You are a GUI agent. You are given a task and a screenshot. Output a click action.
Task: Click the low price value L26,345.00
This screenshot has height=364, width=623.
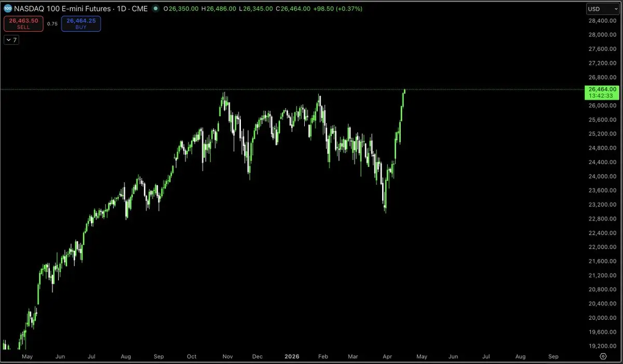257,9
